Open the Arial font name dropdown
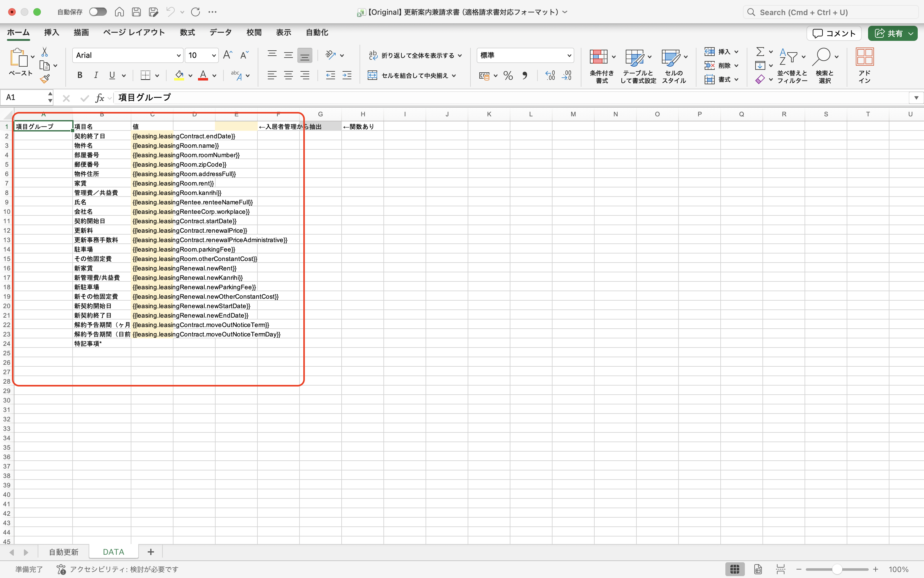The image size is (924, 578). click(179, 55)
